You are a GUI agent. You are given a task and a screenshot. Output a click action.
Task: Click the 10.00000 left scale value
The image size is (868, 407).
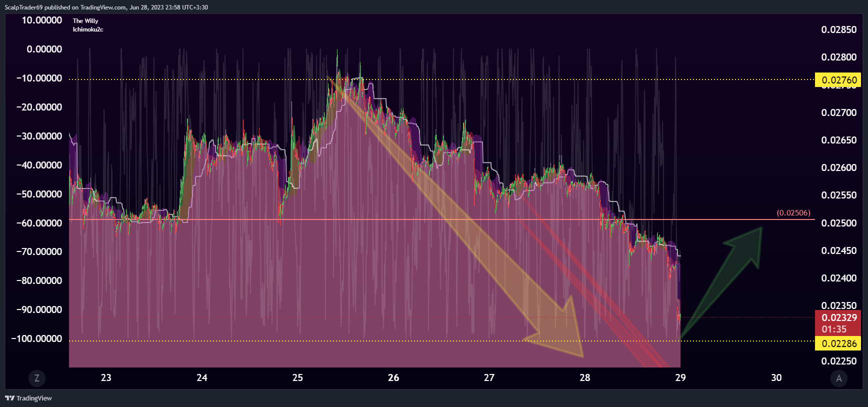[42, 20]
